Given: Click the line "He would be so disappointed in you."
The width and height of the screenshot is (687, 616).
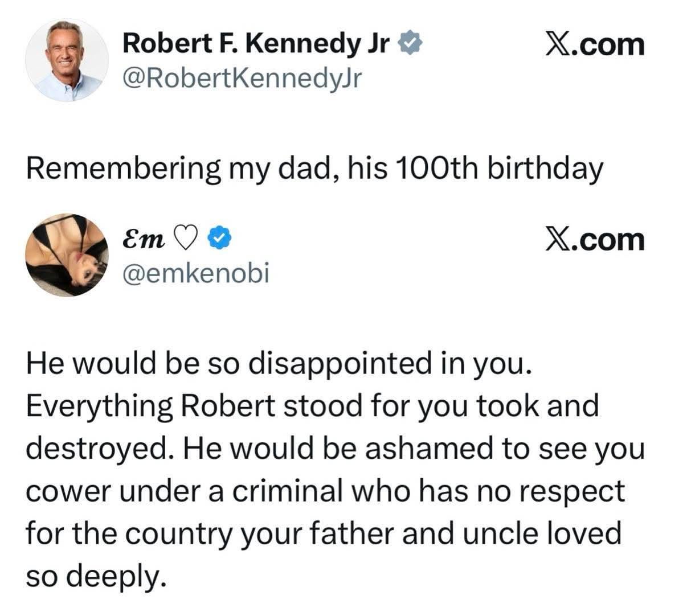Looking at the screenshot, I should [279, 363].
